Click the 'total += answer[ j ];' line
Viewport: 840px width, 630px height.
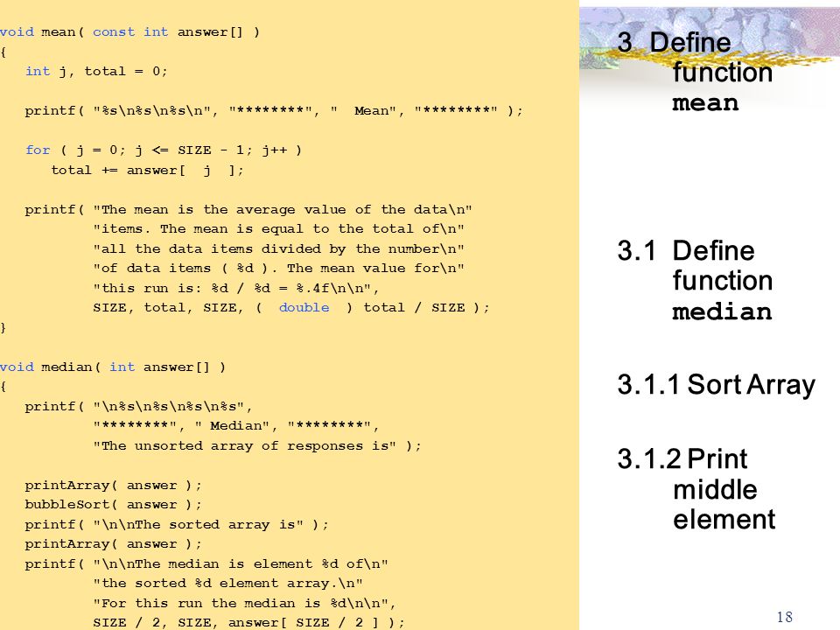[x=147, y=171]
